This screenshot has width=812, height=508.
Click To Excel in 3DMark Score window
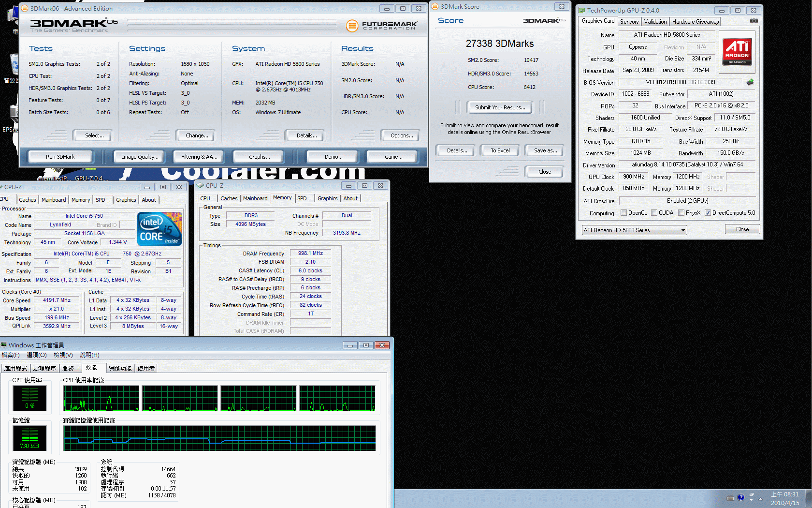point(500,150)
